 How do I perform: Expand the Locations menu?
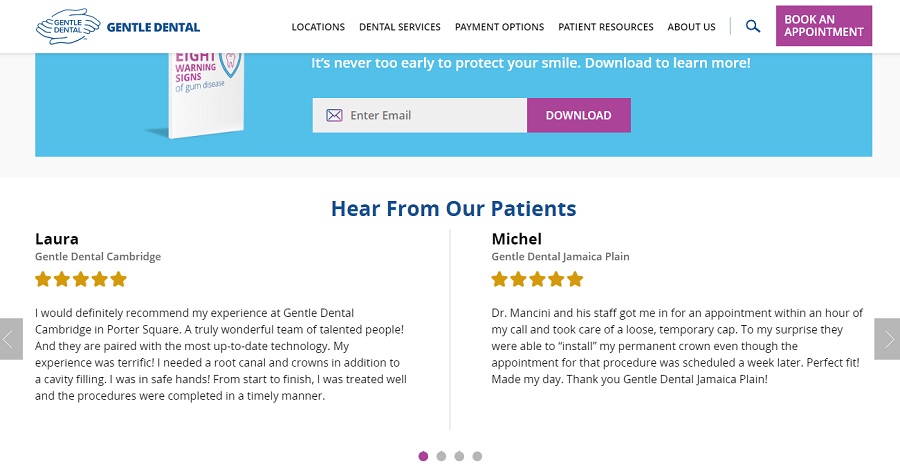318,27
